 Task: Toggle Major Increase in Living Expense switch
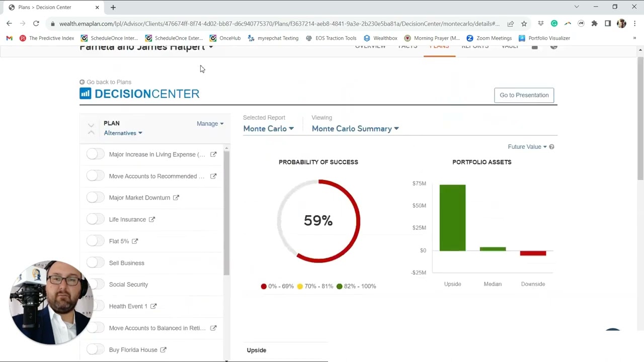[95, 154]
